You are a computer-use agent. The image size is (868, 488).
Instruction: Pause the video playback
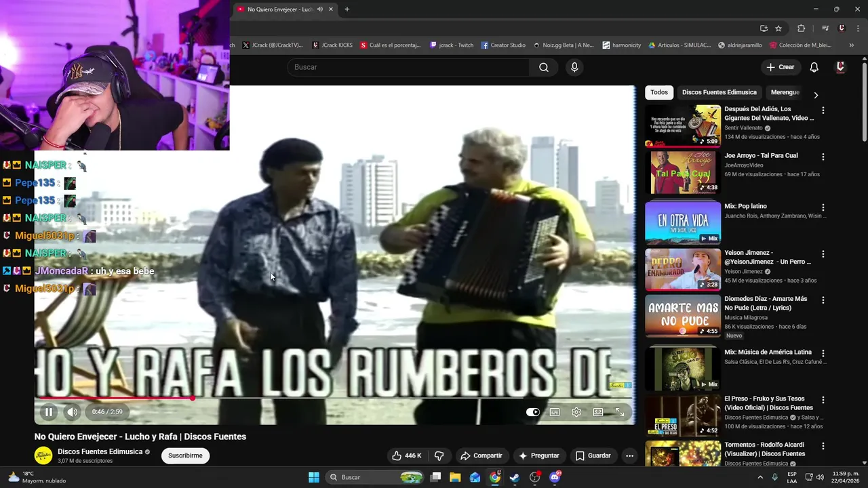pyautogui.click(x=49, y=411)
